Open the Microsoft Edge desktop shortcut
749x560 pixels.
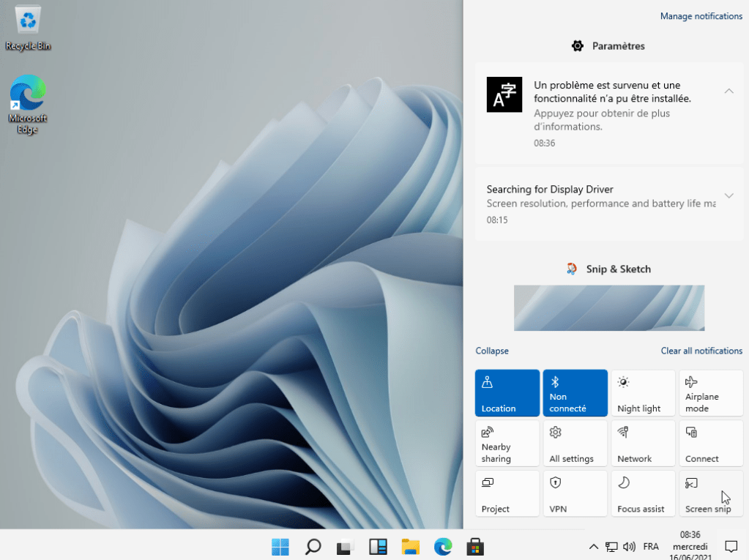click(28, 103)
